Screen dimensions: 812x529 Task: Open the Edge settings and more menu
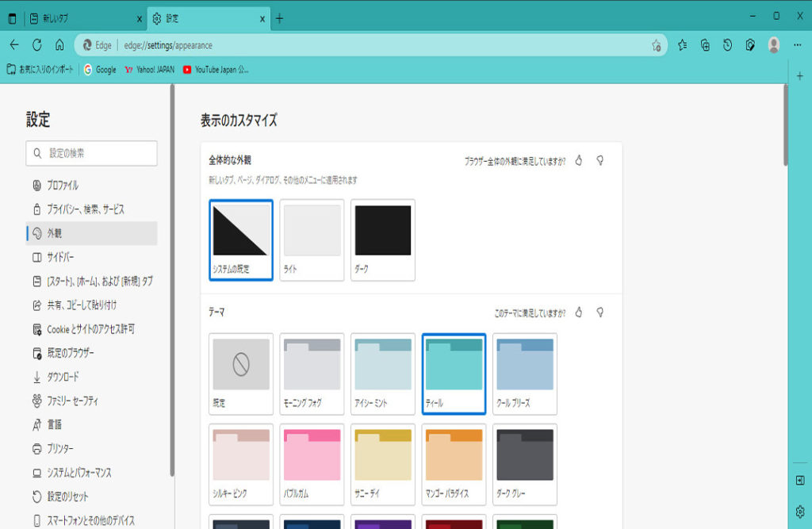[797, 45]
